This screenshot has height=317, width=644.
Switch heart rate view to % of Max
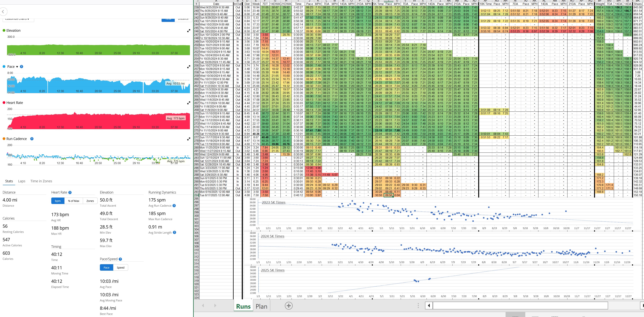pos(74,201)
